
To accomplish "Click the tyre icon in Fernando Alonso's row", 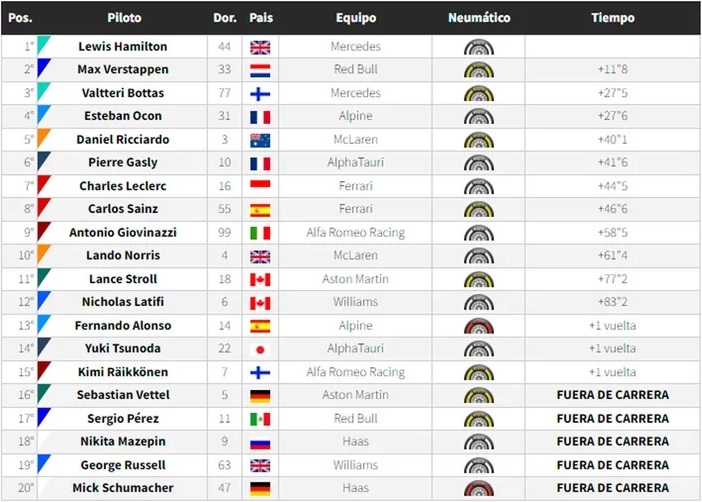I will (479, 326).
